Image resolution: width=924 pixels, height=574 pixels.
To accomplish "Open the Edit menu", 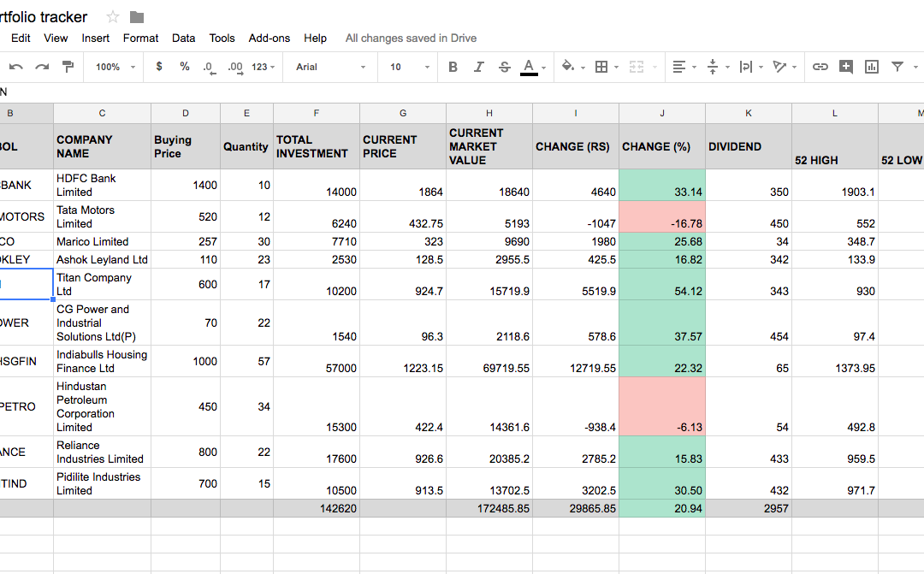I will pos(21,38).
